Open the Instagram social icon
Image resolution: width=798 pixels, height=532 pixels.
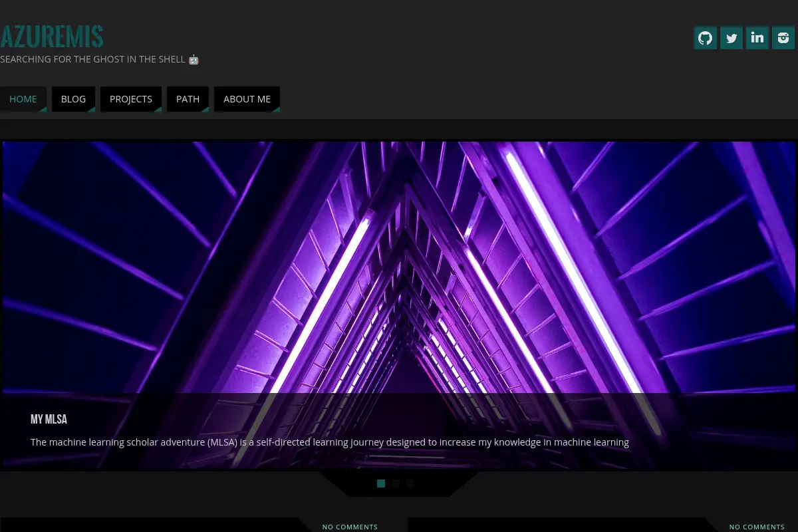click(783, 38)
